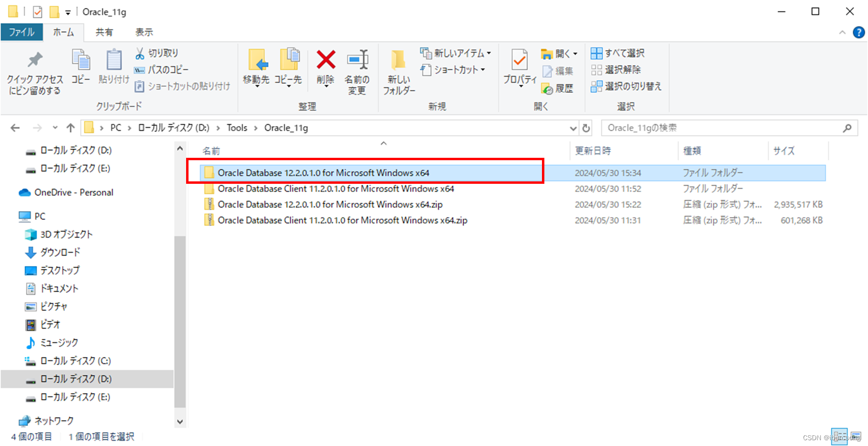Open recent locations dropdown arrow
Image resolution: width=868 pixels, height=446 pixels.
[55, 128]
